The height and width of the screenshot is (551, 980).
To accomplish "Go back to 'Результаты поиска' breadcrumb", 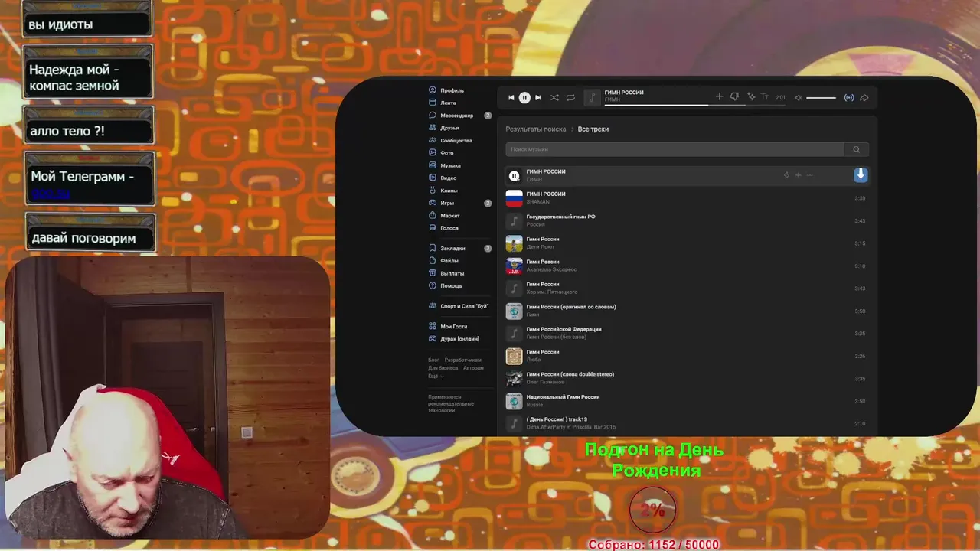I will [x=535, y=129].
